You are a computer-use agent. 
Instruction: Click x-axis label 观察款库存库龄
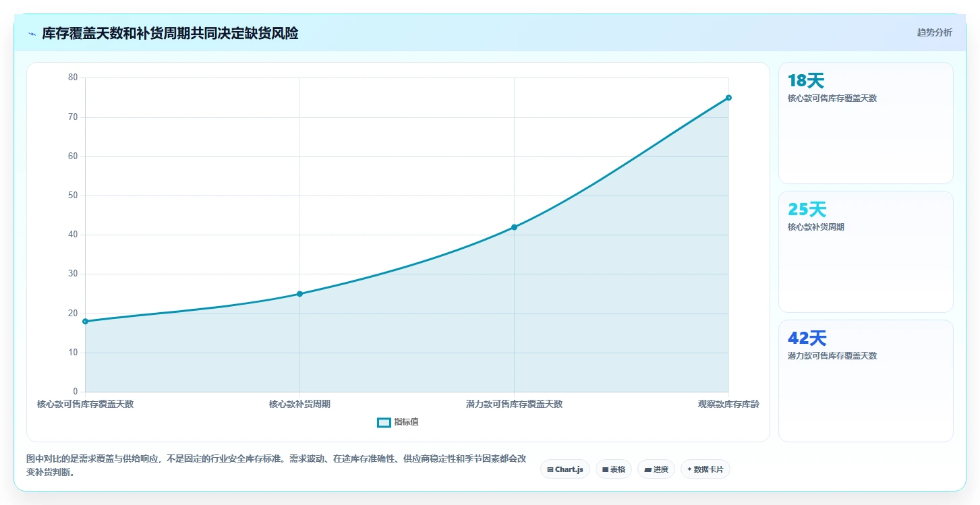tap(728, 404)
